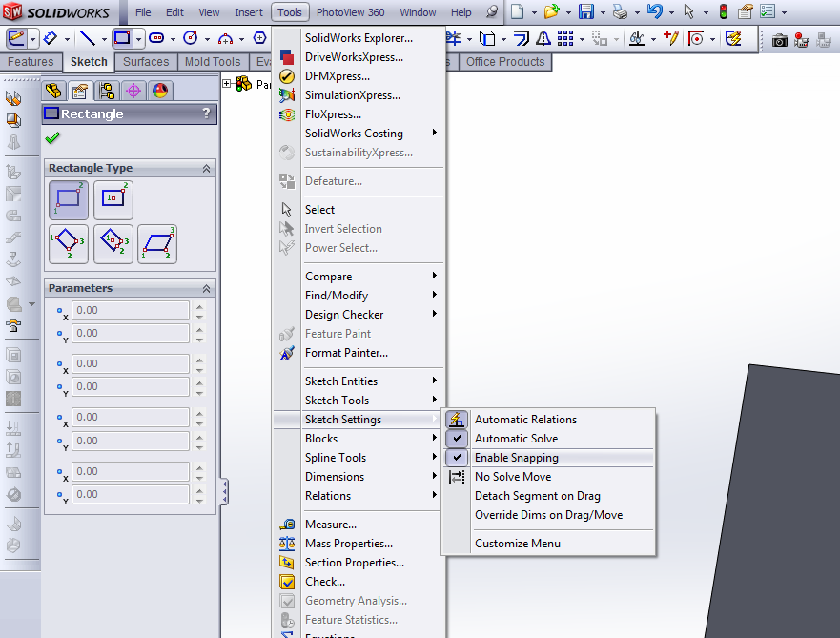
Task: Select the Parallelogram type icon
Action: pos(157,244)
